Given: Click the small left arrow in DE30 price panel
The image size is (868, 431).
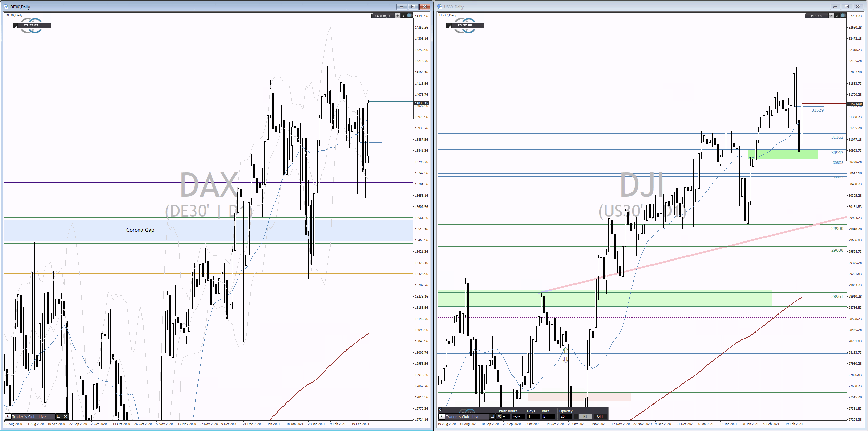Looking at the screenshot, I should pos(403,16).
